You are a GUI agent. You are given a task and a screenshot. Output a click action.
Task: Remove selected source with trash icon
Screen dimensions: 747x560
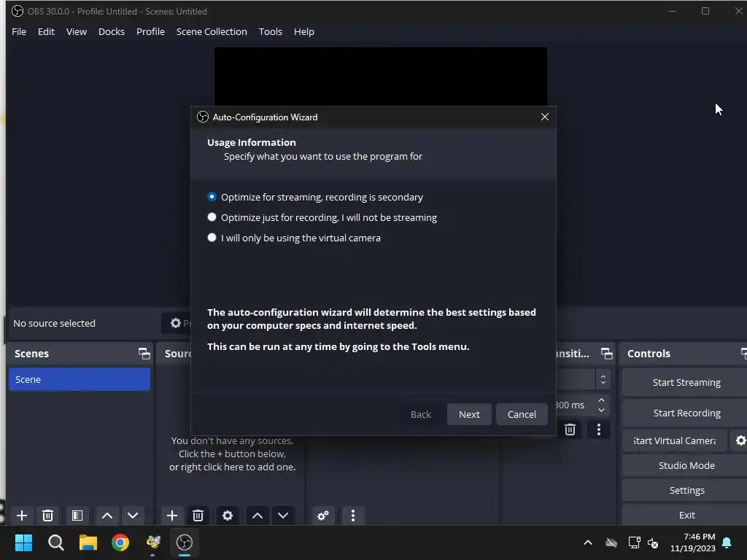click(198, 516)
